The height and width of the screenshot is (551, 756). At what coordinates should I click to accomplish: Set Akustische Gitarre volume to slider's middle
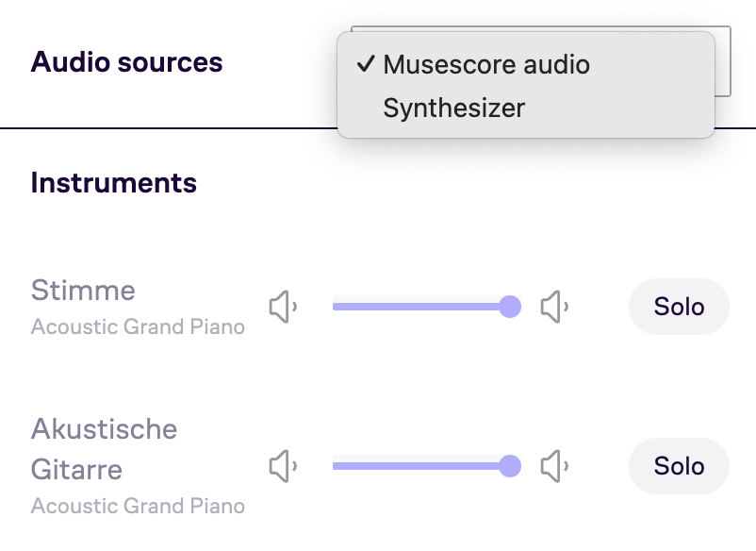pyautogui.click(x=427, y=466)
